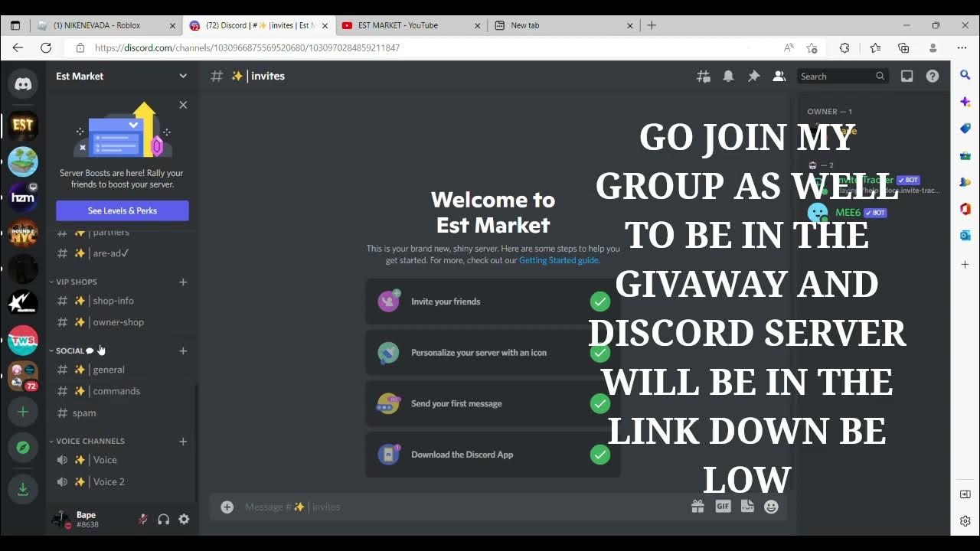Open browser extensions icon
Viewport: 980px width, 551px height.
tap(844, 47)
